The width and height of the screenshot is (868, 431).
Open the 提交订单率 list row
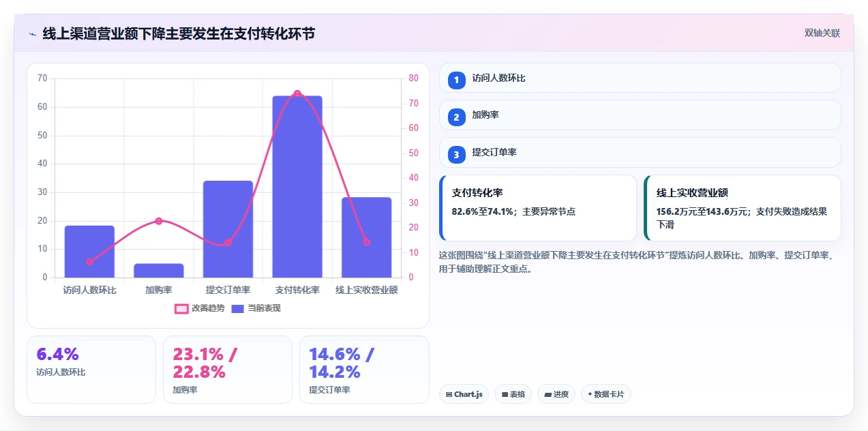[x=640, y=153]
